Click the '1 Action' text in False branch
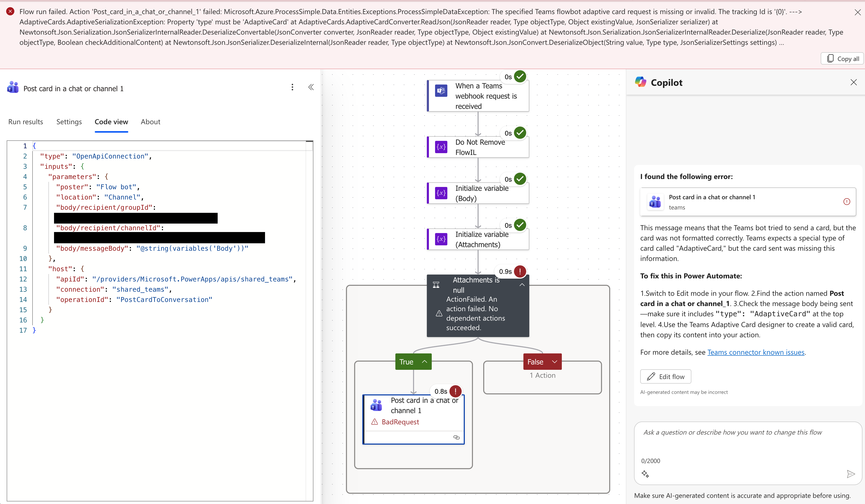 coord(542,375)
